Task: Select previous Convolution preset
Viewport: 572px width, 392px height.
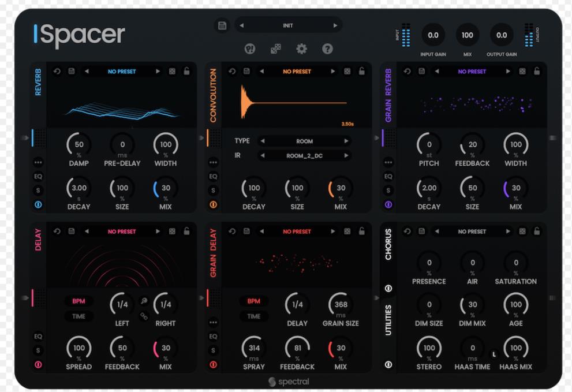Action: click(261, 71)
